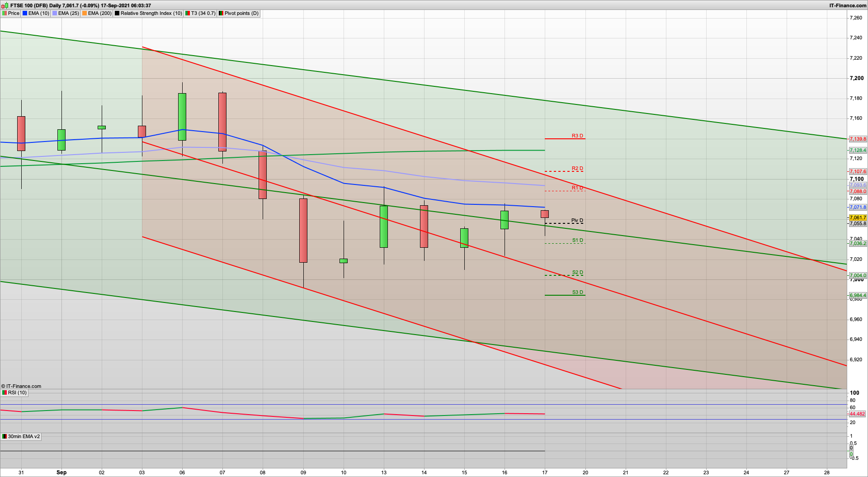The height and width of the screenshot is (477, 868).
Task: Open Relative Strength Index (10) legend settings
Action: pyautogui.click(x=148, y=13)
